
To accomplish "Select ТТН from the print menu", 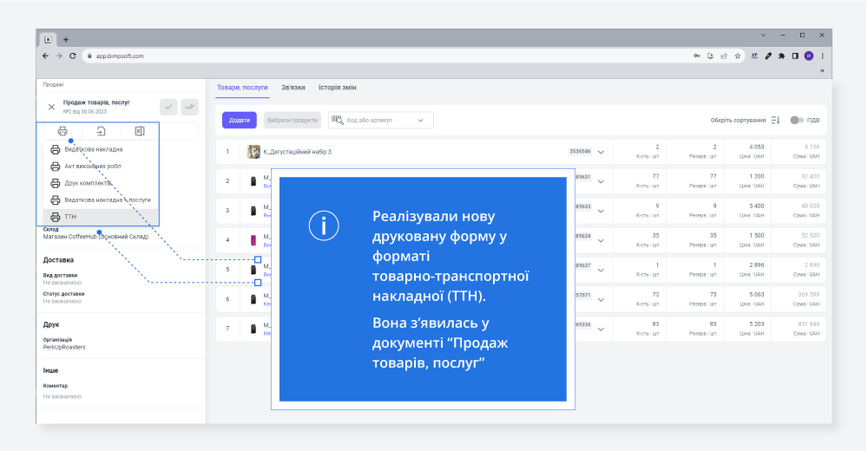I will coord(71,217).
